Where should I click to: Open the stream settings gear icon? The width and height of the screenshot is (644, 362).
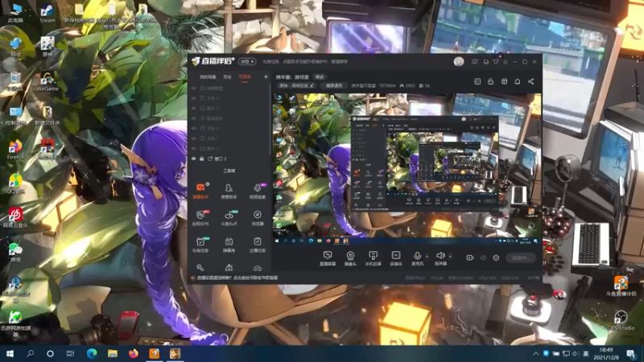click(496, 257)
